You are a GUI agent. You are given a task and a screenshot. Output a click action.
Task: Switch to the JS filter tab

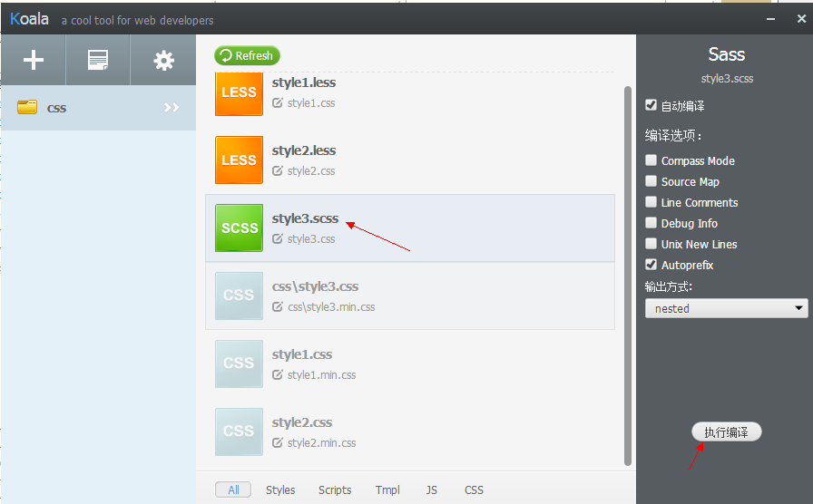[x=431, y=489]
